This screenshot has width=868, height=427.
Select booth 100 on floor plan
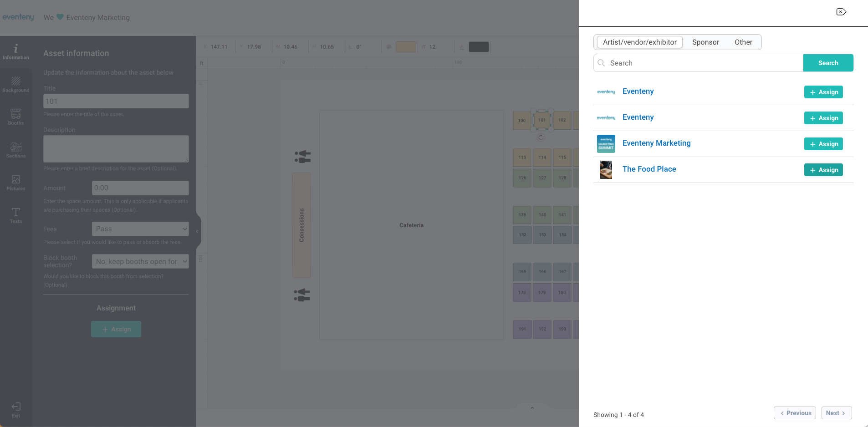(522, 121)
